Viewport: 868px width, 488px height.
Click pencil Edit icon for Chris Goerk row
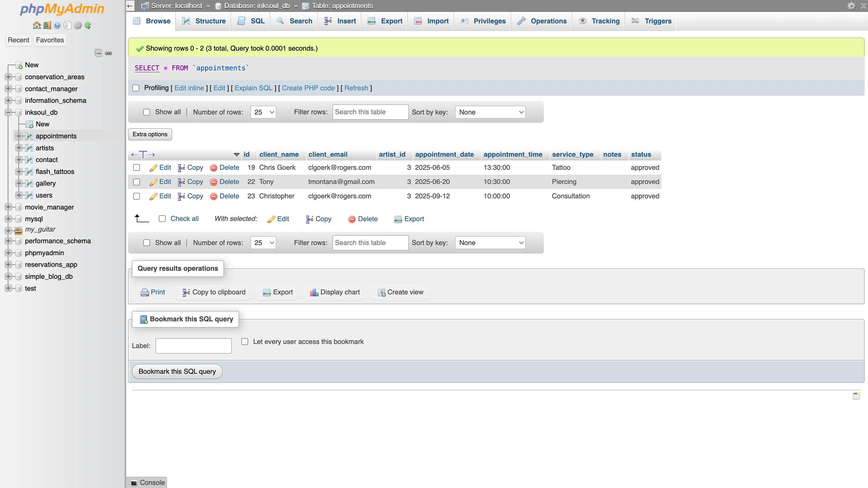(153, 168)
